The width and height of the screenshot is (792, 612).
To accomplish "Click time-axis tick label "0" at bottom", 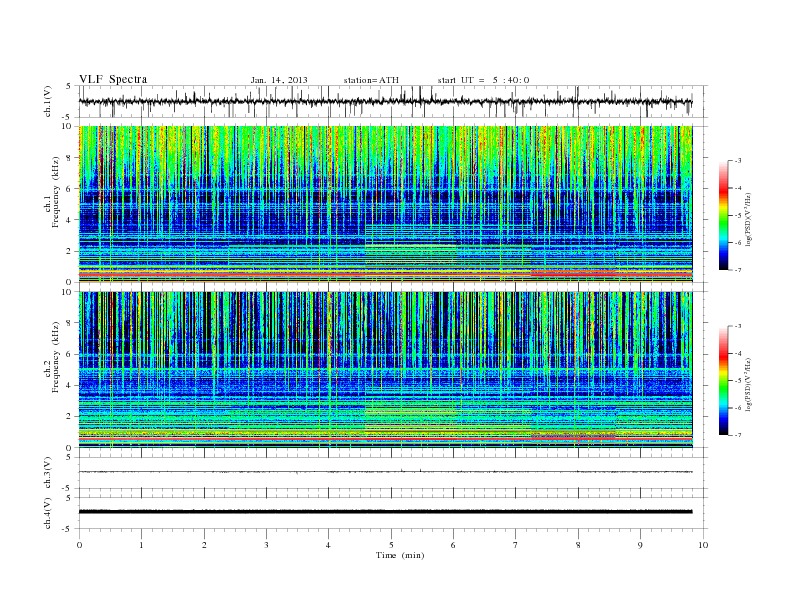I will [79, 545].
